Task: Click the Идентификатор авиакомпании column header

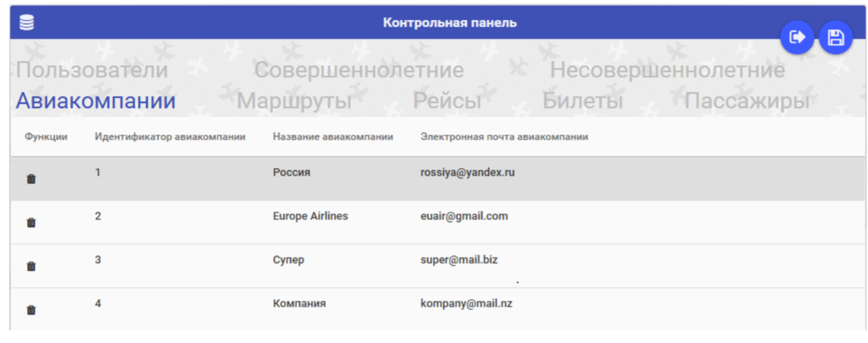Action: (x=170, y=136)
